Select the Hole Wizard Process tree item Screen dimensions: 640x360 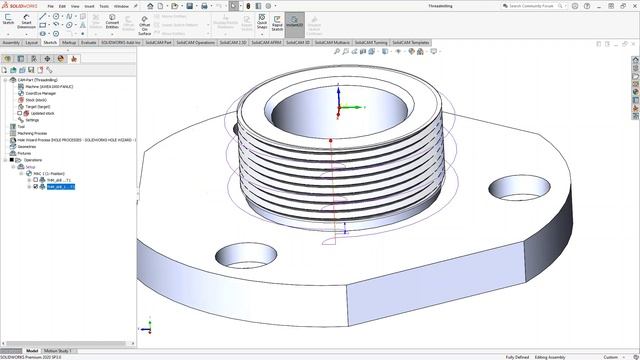click(x=72, y=140)
